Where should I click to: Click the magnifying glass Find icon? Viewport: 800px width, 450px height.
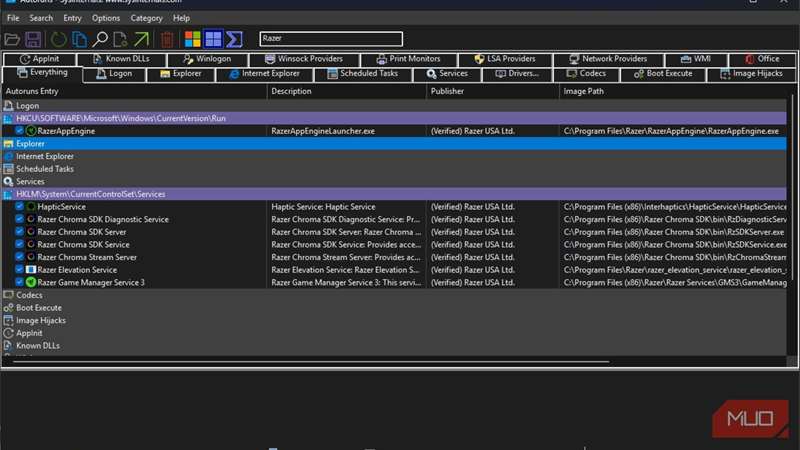pyautogui.click(x=100, y=39)
